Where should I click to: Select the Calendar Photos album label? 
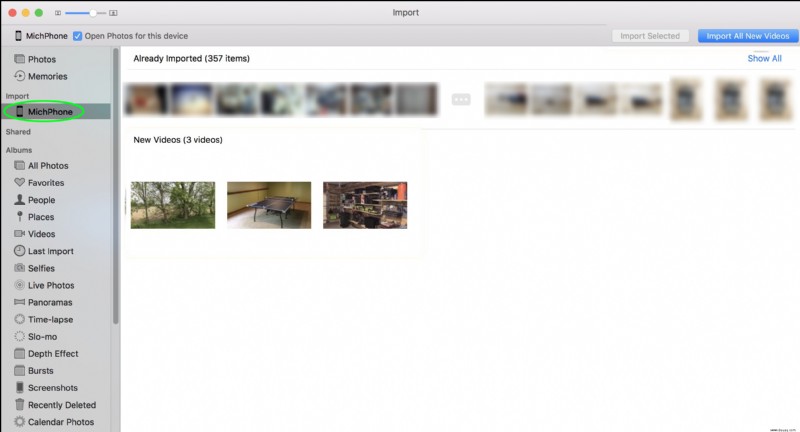tap(61, 422)
